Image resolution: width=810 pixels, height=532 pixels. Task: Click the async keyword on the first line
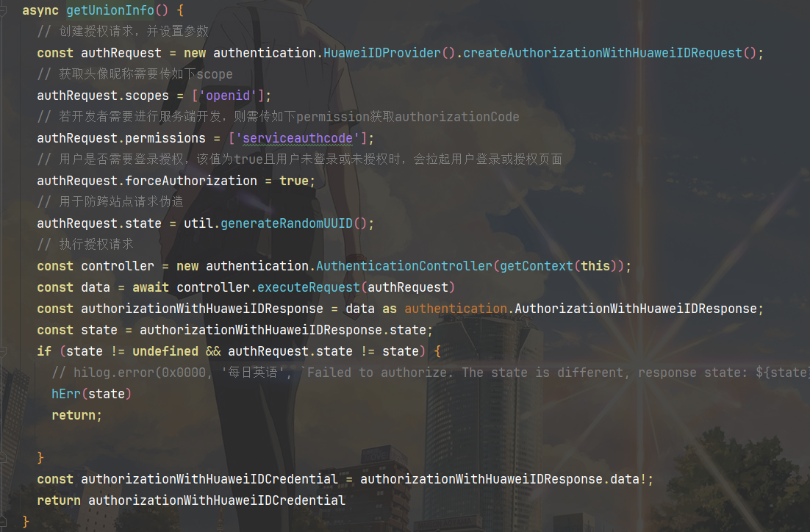click(x=40, y=11)
